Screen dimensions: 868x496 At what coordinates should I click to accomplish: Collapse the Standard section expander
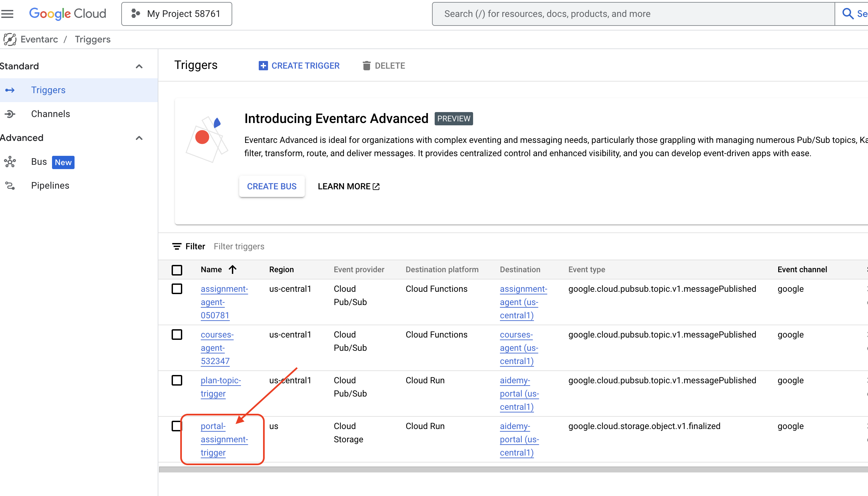(138, 66)
